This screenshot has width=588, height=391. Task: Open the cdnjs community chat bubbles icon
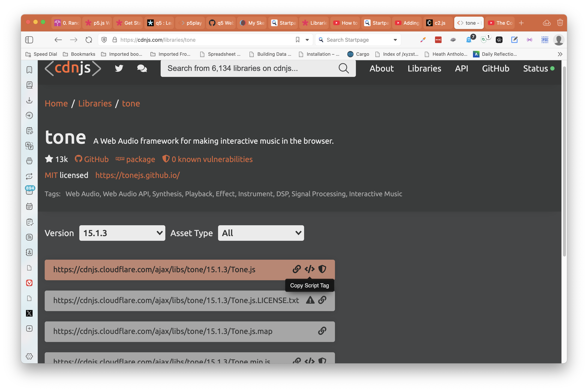pos(142,68)
